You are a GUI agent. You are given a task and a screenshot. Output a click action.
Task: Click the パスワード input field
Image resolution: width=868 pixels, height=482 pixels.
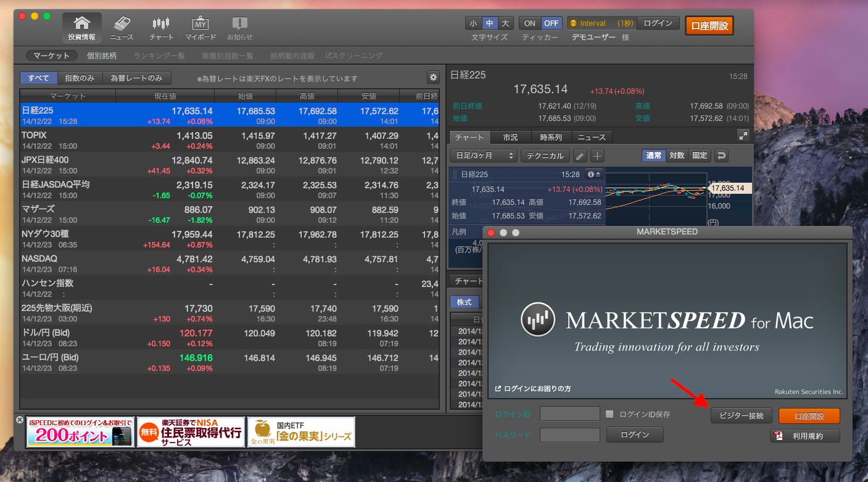click(570, 435)
